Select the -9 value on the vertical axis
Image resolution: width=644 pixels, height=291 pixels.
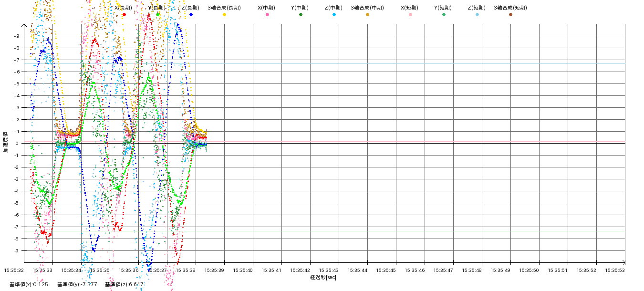coord(16,251)
